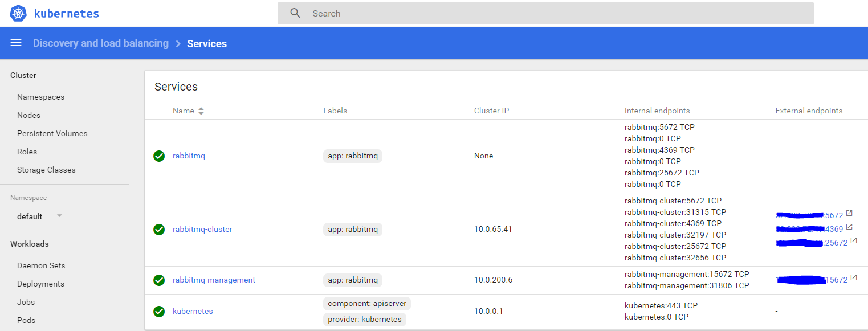Select Persistent Volumes in the sidebar
Screen dimensions: 868x331
tap(52, 134)
